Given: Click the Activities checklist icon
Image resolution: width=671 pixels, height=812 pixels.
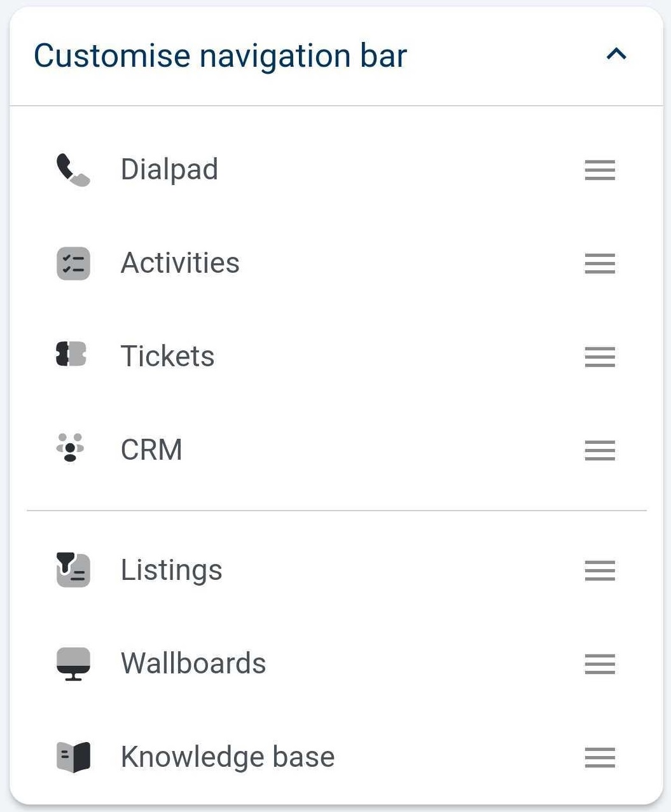Looking at the screenshot, I should (x=73, y=263).
